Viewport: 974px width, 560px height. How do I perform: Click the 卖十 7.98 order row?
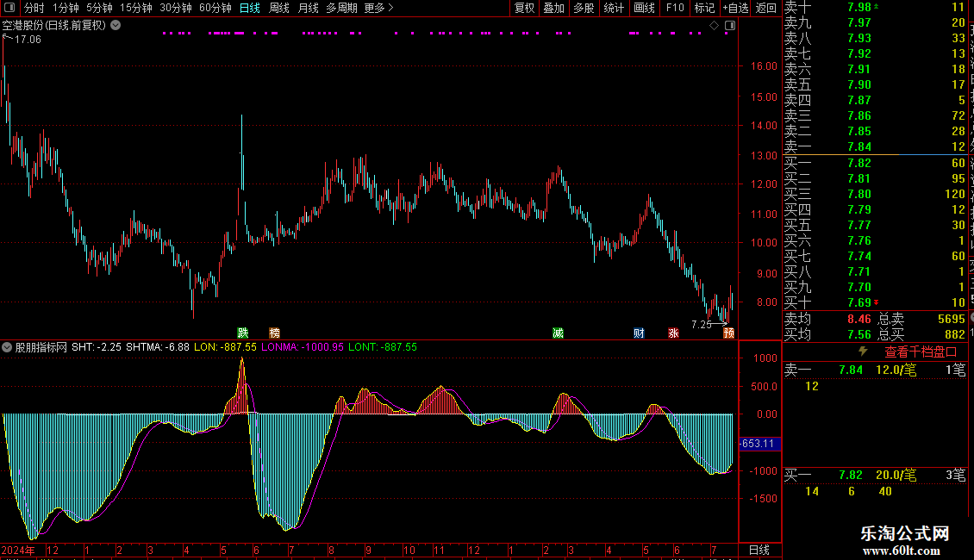(875, 8)
